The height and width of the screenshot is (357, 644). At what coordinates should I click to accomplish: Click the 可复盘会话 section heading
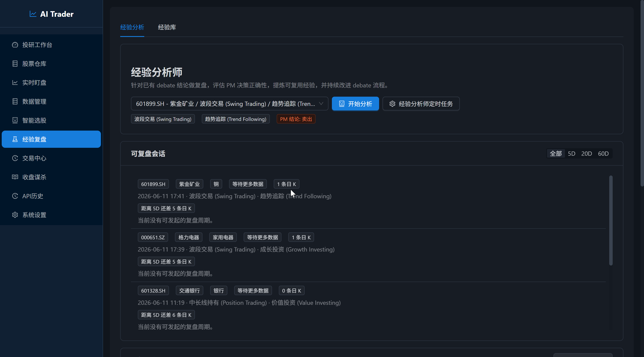(148, 153)
